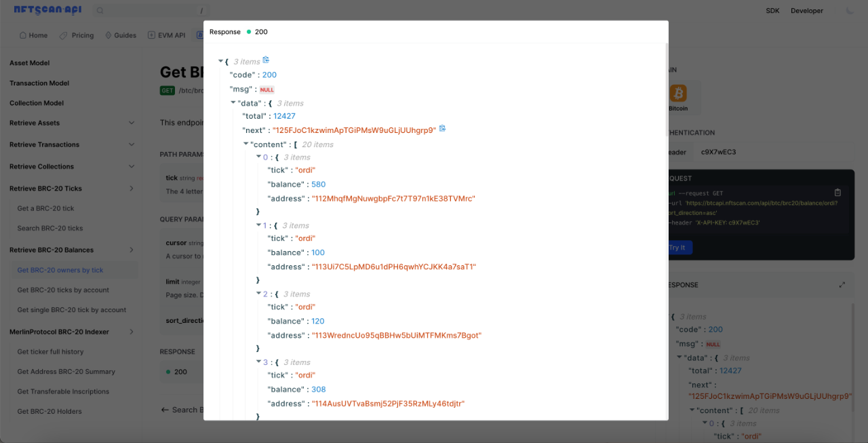Click the previous page arrow Search B

(165, 410)
